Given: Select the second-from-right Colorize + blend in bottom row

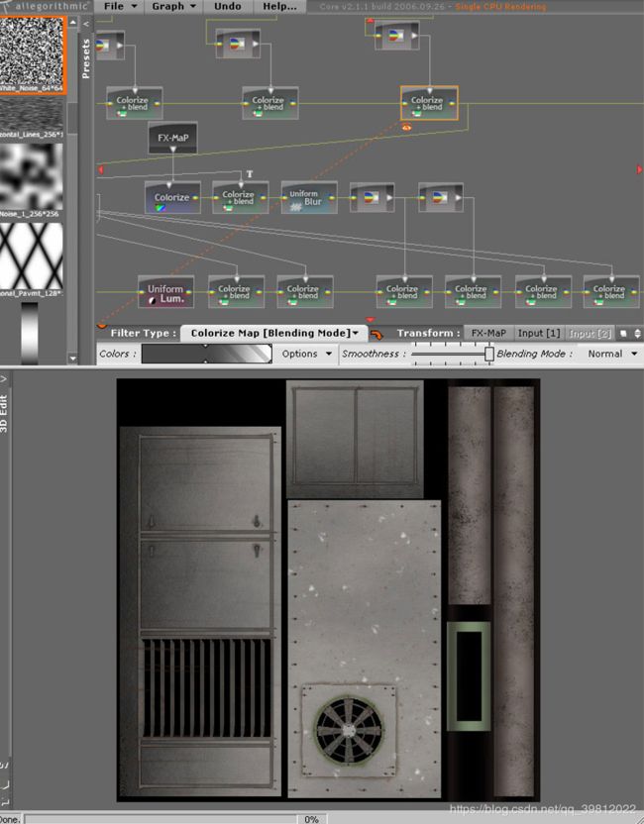Looking at the screenshot, I should pyautogui.click(x=543, y=292).
